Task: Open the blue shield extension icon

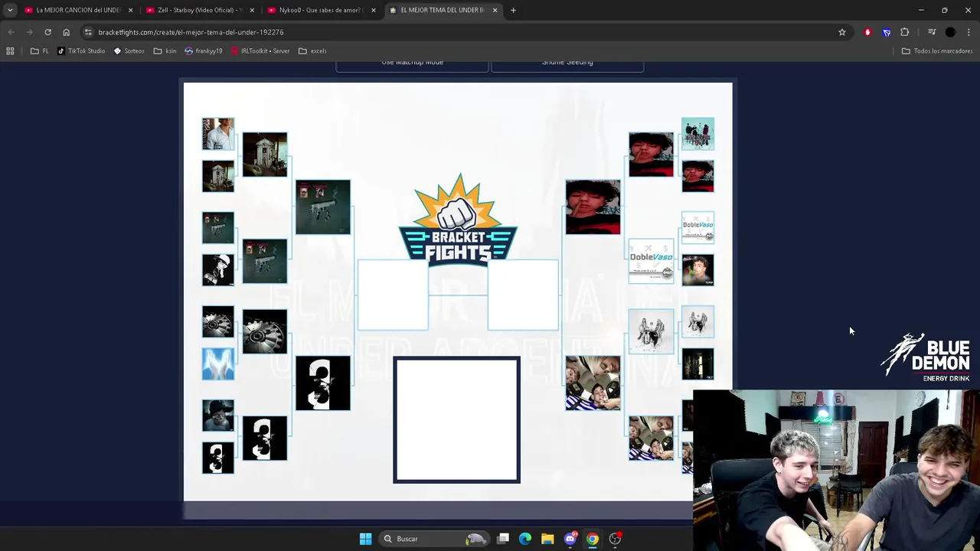Action: [887, 32]
